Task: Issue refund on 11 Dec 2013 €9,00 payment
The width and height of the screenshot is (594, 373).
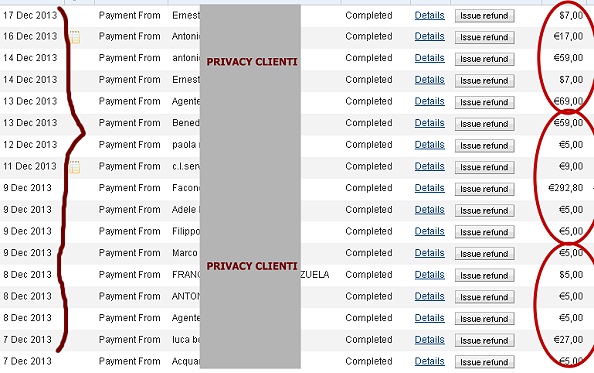Action: (x=484, y=167)
